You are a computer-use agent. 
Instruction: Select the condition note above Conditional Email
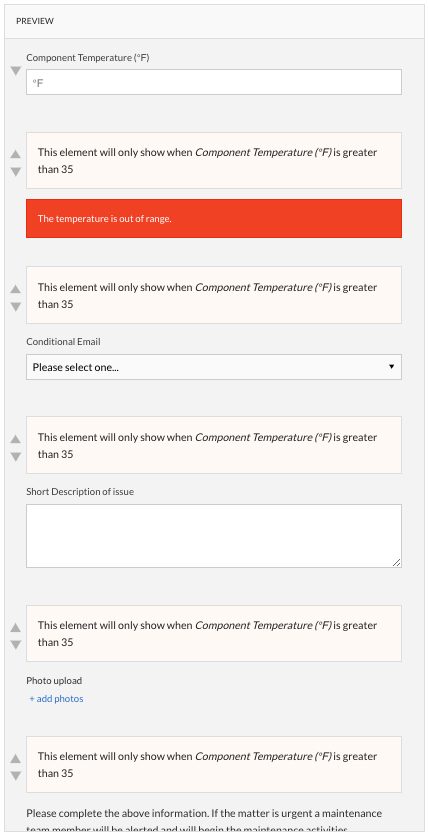[x=214, y=295]
